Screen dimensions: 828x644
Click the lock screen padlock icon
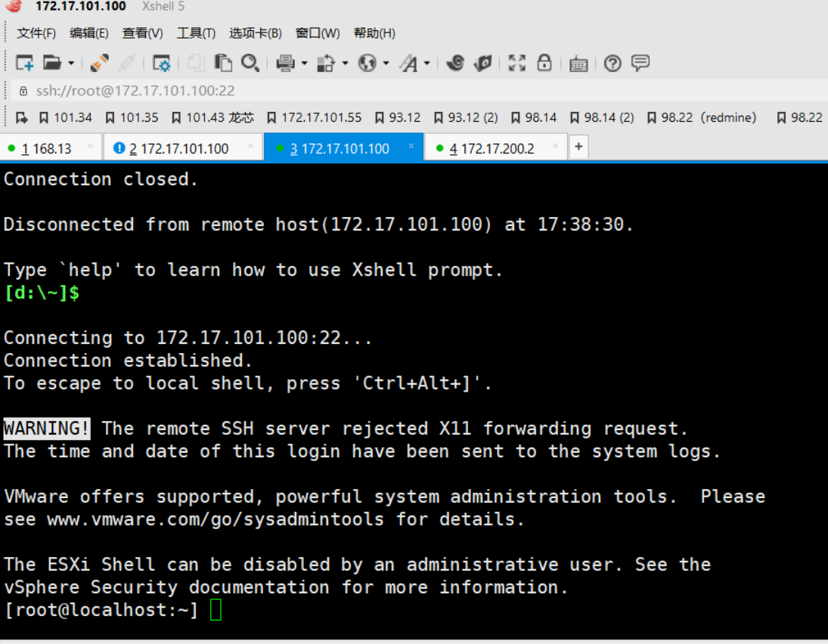point(544,63)
